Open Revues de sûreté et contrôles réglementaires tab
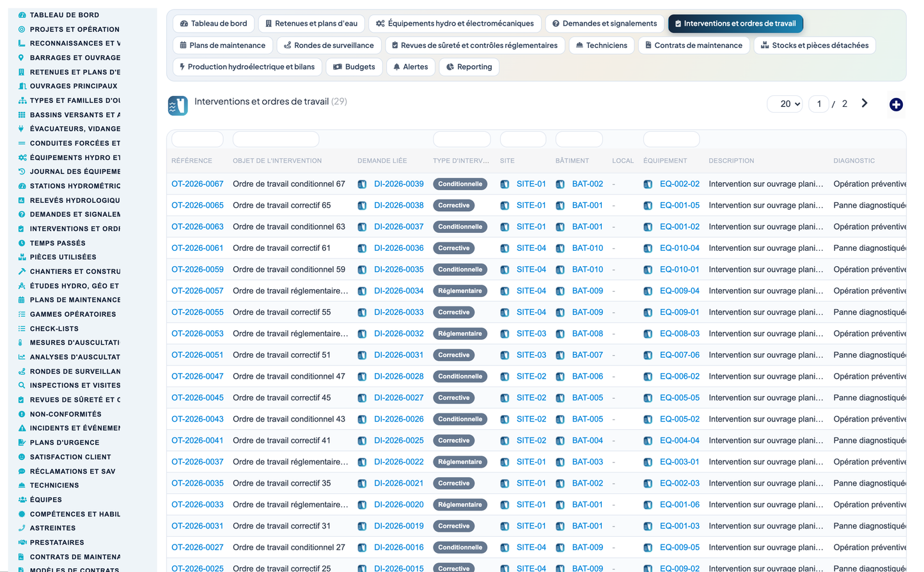This screenshot has height=572, width=924. [474, 45]
